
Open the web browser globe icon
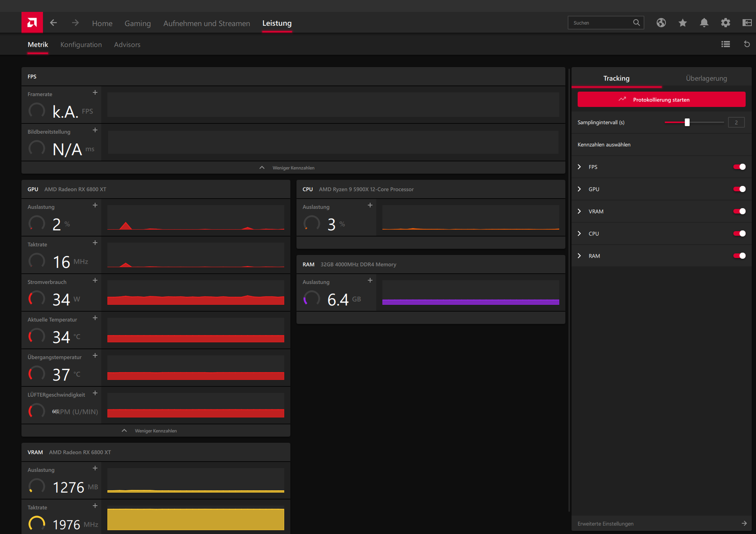[661, 23]
